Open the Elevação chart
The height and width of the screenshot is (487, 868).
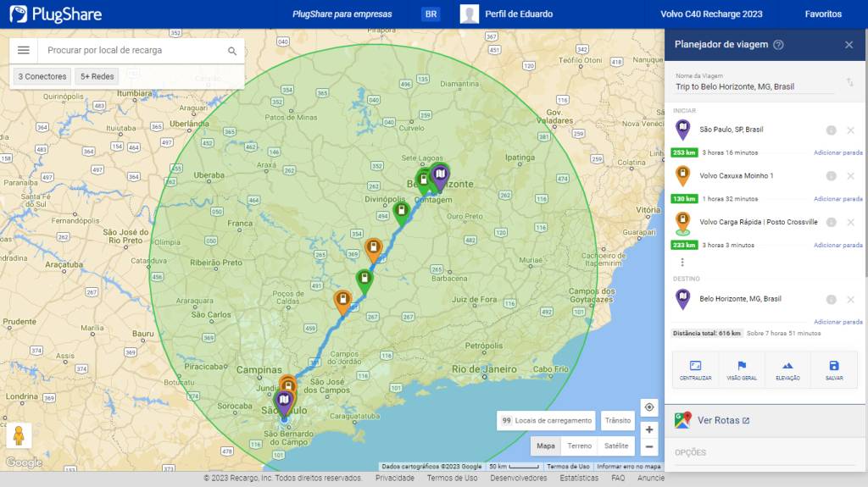(787, 369)
